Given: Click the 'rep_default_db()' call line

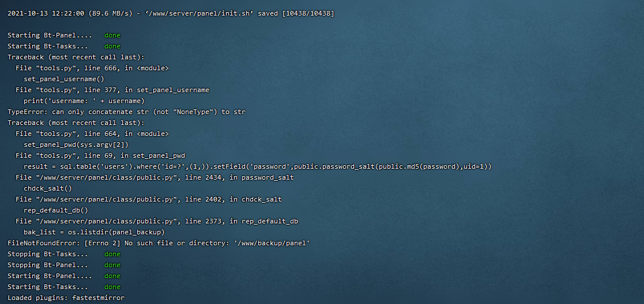Looking at the screenshot, I should point(56,211).
